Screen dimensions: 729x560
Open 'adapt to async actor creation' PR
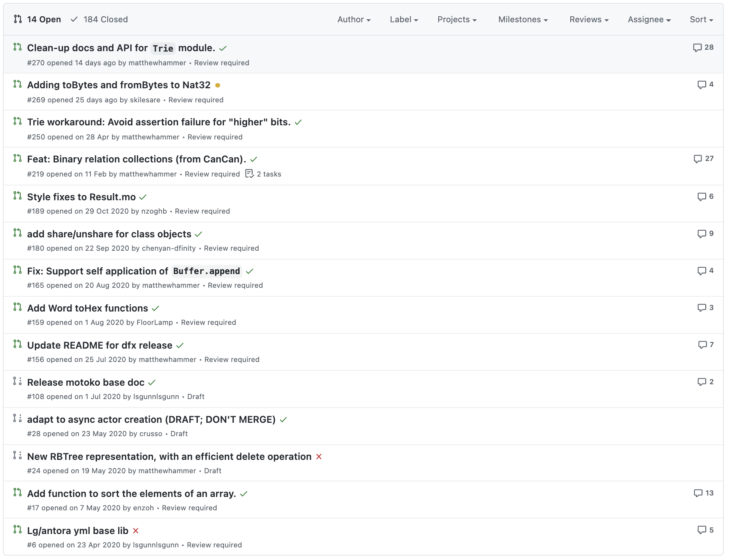coord(151,419)
